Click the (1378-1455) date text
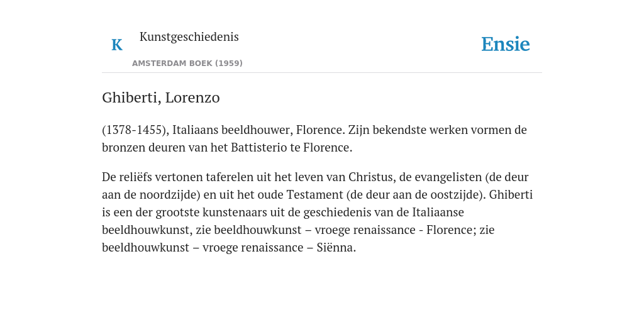Screen dimensions: 644x322 136,130
